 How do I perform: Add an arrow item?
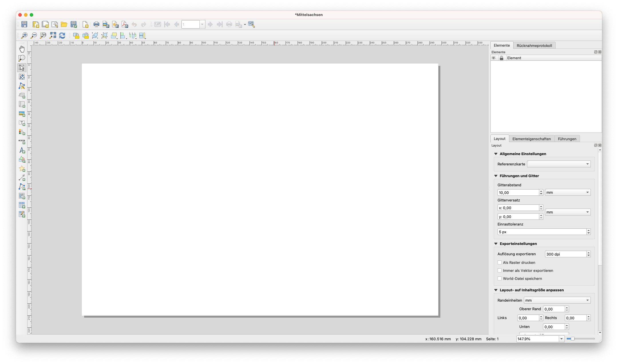[22, 178]
